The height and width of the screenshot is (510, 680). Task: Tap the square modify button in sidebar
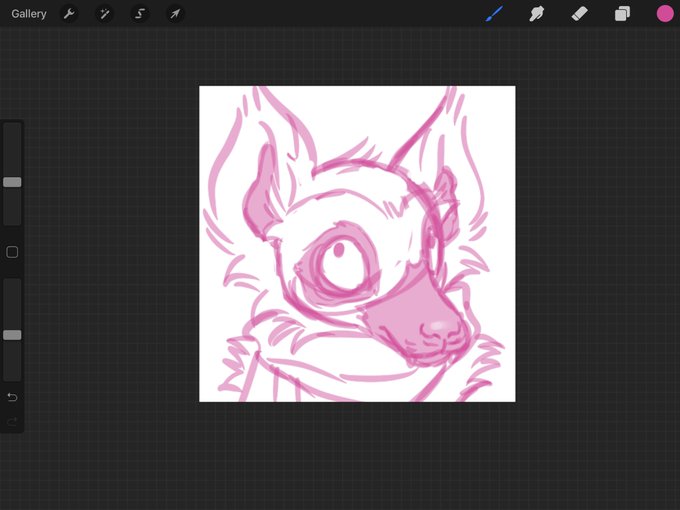pos(12,252)
